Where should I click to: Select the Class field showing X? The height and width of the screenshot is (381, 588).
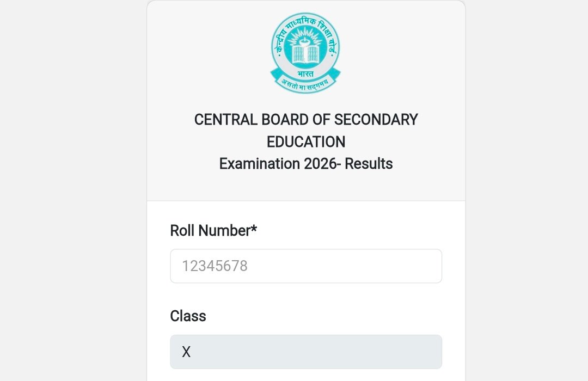click(305, 352)
